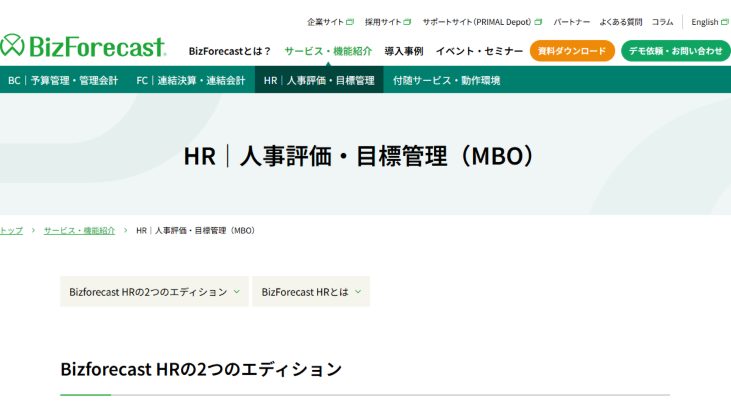
Task: Open サポートサイト (PRIMAL Depot) link
Action: (x=482, y=22)
